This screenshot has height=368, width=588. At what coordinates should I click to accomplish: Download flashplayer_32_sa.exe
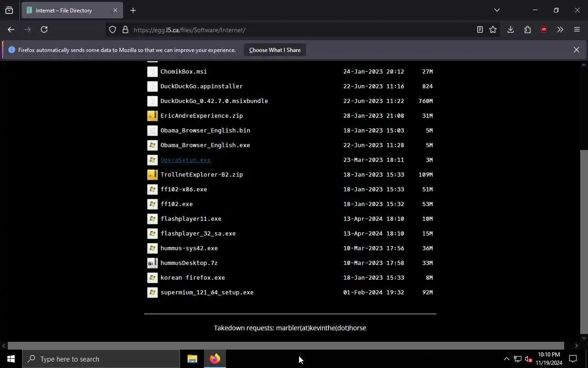198,234
